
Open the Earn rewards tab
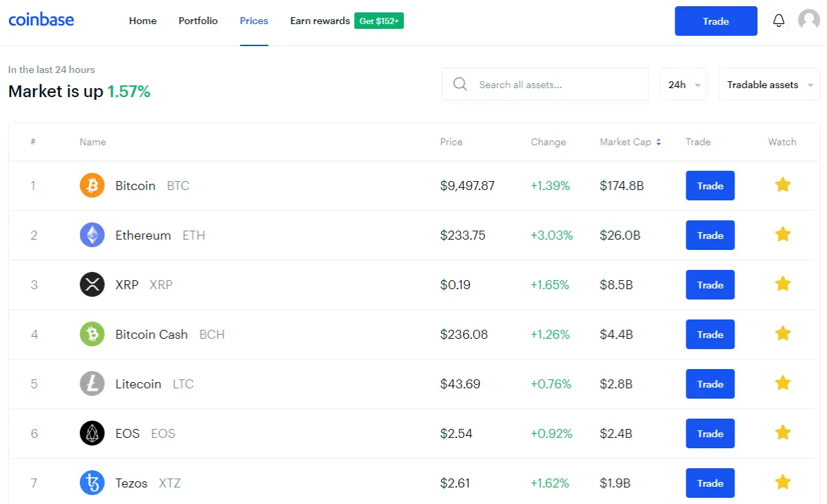click(x=320, y=21)
